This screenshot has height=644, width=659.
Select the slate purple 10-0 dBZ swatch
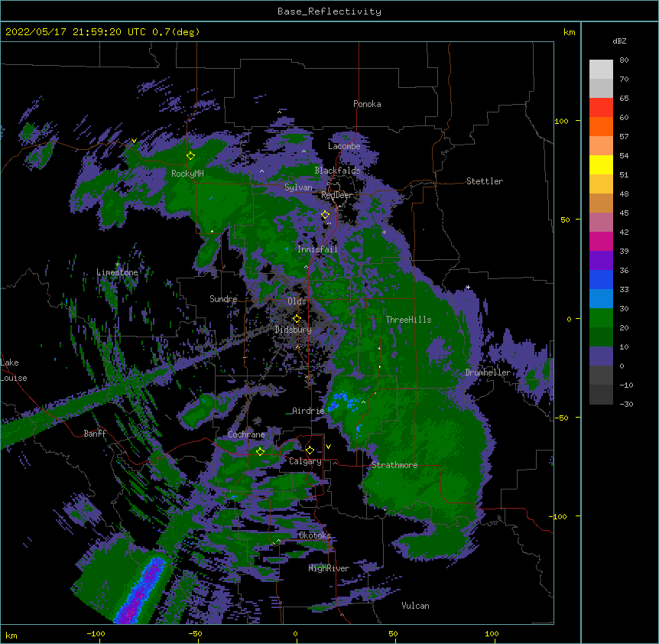[601, 356]
